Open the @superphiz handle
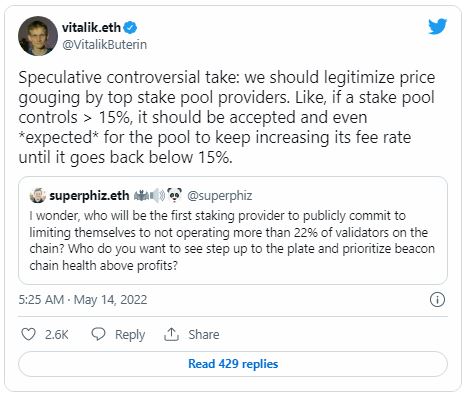Image resolution: width=467 pixels, height=401 pixels. pos(220,196)
